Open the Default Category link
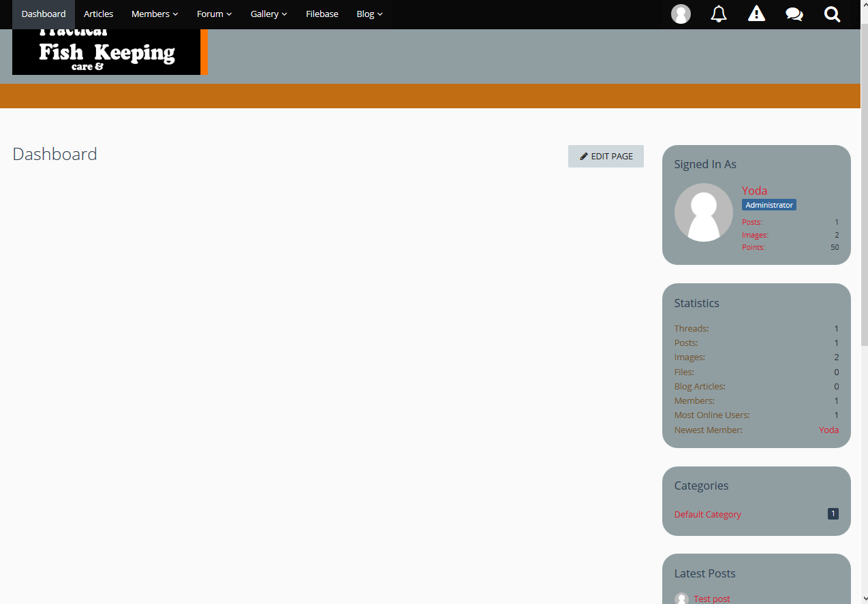 707,514
